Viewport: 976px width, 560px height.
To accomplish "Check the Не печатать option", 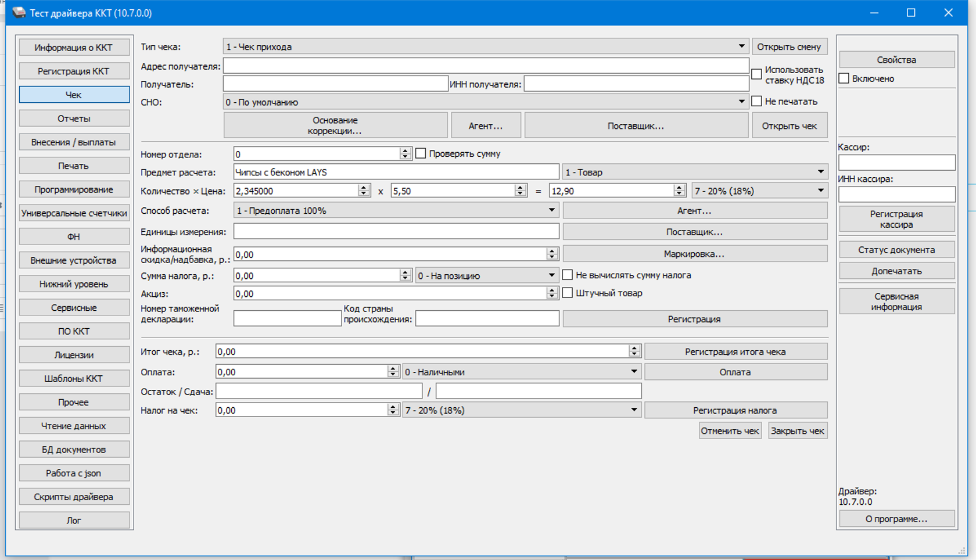I will coord(756,101).
